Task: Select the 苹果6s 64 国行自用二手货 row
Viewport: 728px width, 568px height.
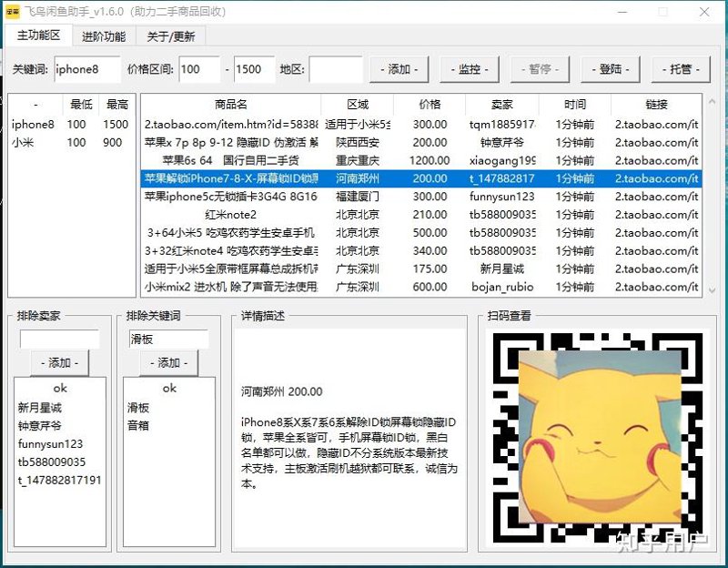Action: 421,161
